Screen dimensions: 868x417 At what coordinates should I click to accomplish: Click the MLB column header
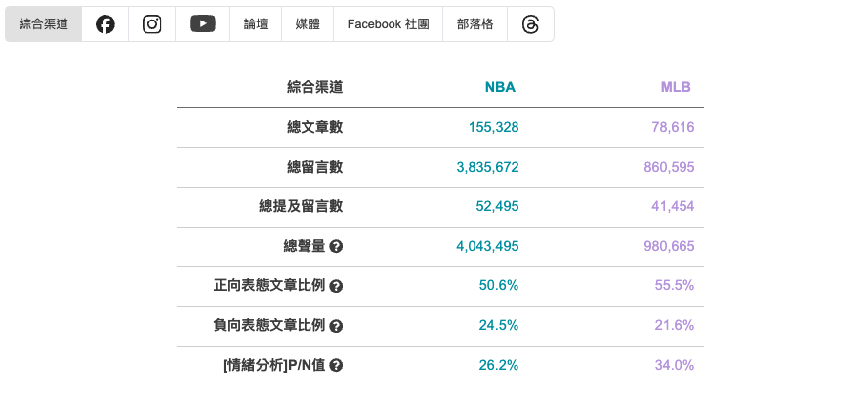(x=676, y=87)
